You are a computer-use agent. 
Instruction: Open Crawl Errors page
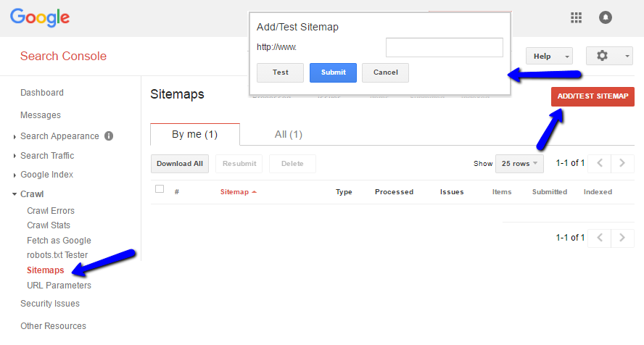click(x=51, y=211)
